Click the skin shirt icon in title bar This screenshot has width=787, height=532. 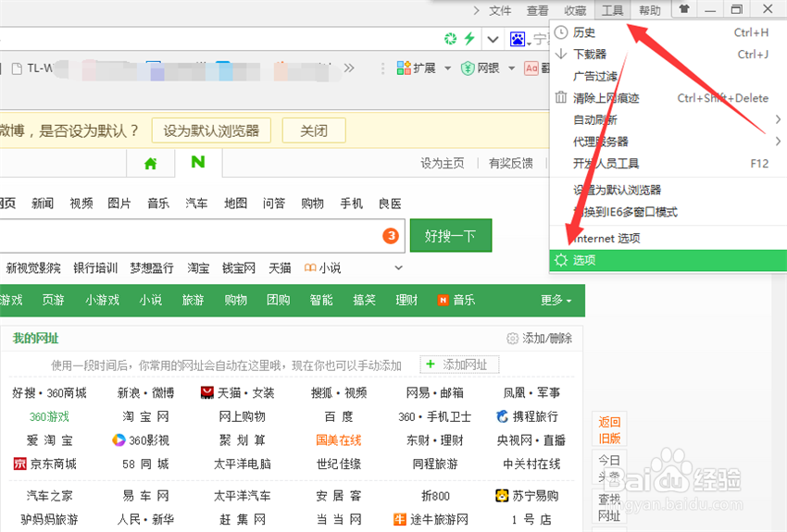[x=684, y=9]
